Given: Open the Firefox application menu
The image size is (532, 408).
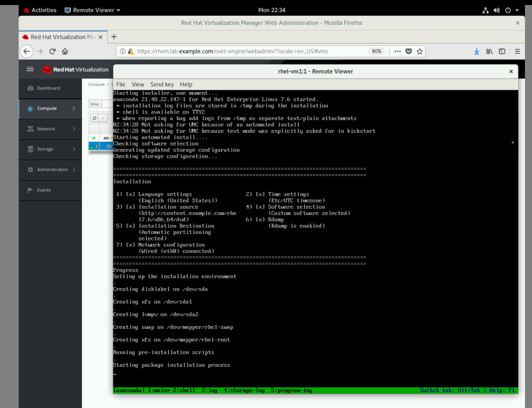Looking at the screenshot, I should pyautogui.click(x=517, y=51).
